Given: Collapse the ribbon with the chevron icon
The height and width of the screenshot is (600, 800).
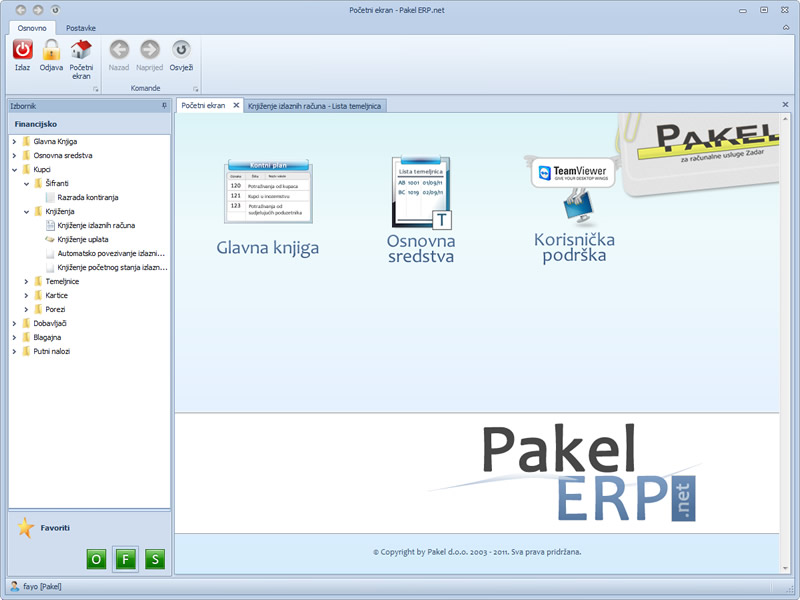Looking at the screenshot, I should (x=786, y=28).
